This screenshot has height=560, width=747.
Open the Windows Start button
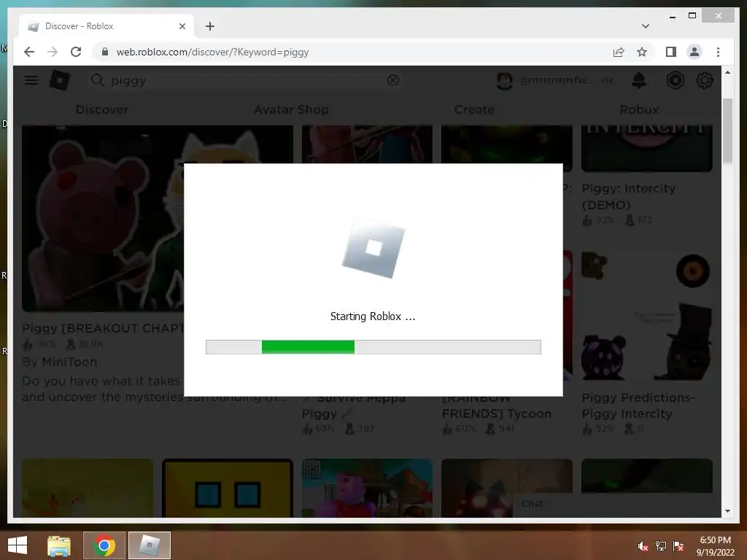coord(18,545)
